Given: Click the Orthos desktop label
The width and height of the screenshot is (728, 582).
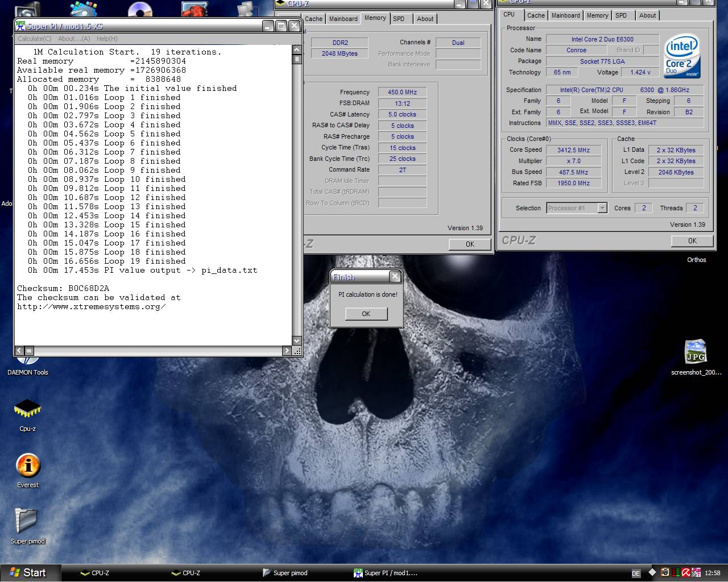Looking at the screenshot, I should 696,260.
